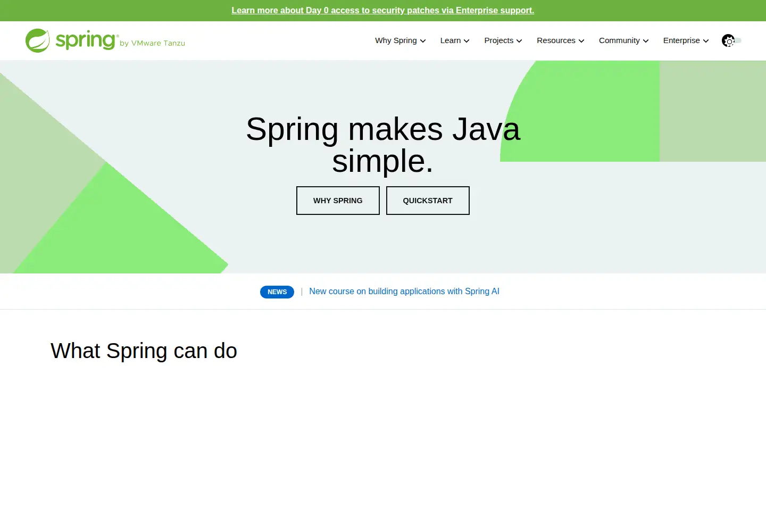Expand the Why Spring menu
The width and height of the screenshot is (766, 532).
pyautogui.click(x=400, y=40)
